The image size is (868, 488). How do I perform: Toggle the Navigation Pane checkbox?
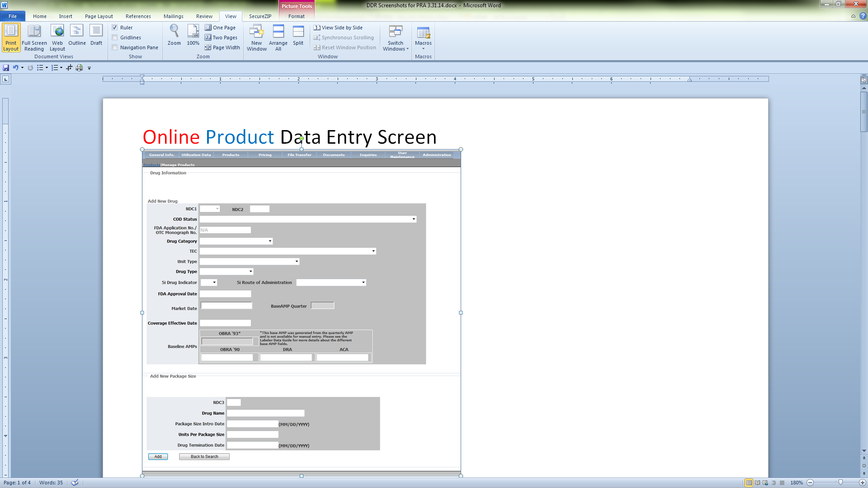(x=115, y=47)
